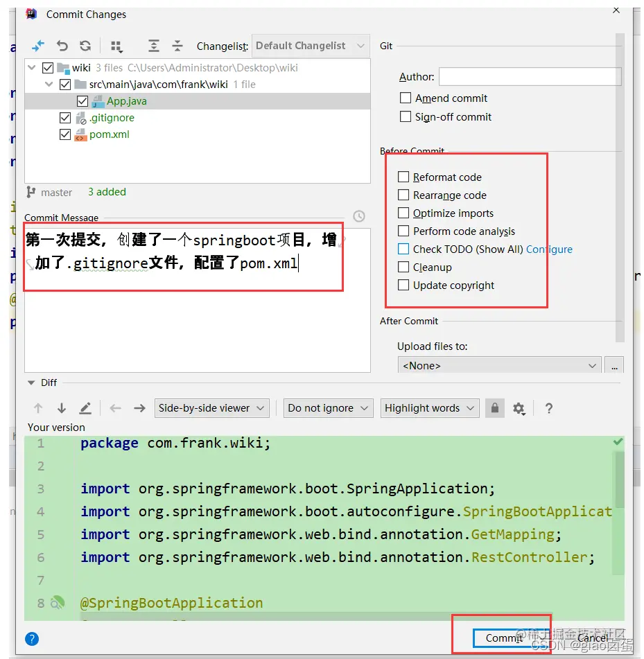Click the 'package com.frank.wiki;' code line
This screenshot has height=659, width=644.
click(175, 443)
